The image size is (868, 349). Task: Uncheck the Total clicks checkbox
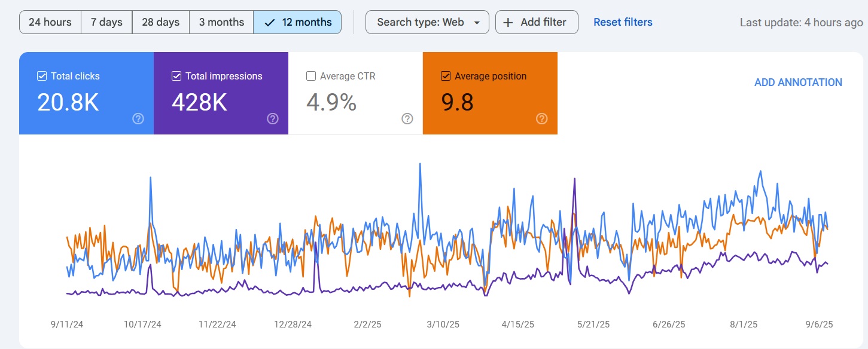[42, 76]
